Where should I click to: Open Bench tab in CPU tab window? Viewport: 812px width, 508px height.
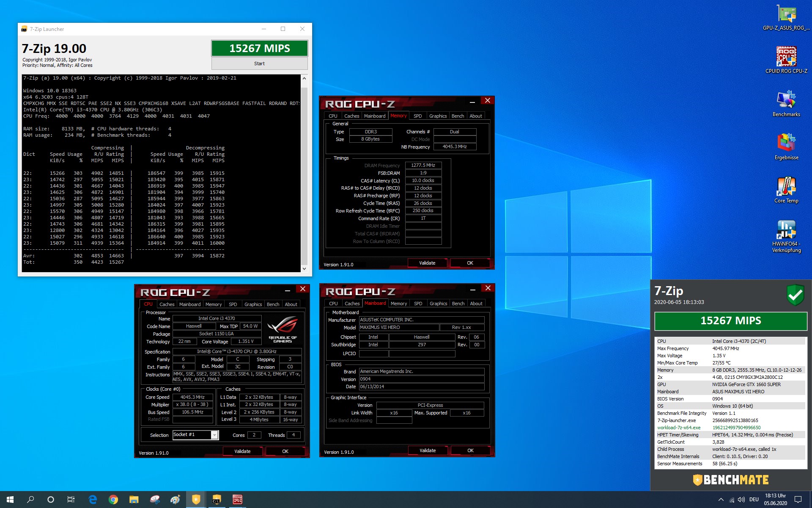273,304
